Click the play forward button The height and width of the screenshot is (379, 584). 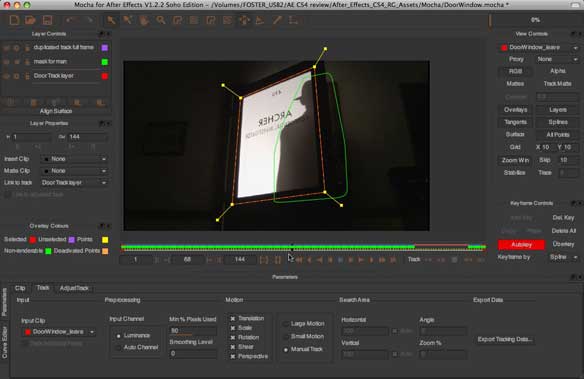361,260
